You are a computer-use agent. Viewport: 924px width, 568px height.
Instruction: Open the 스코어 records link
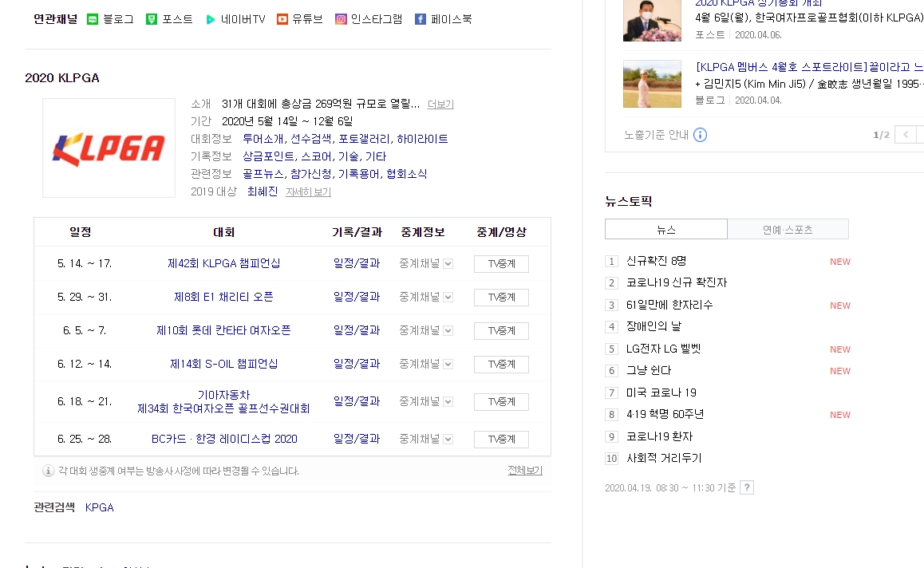click(x=316, y=156)
